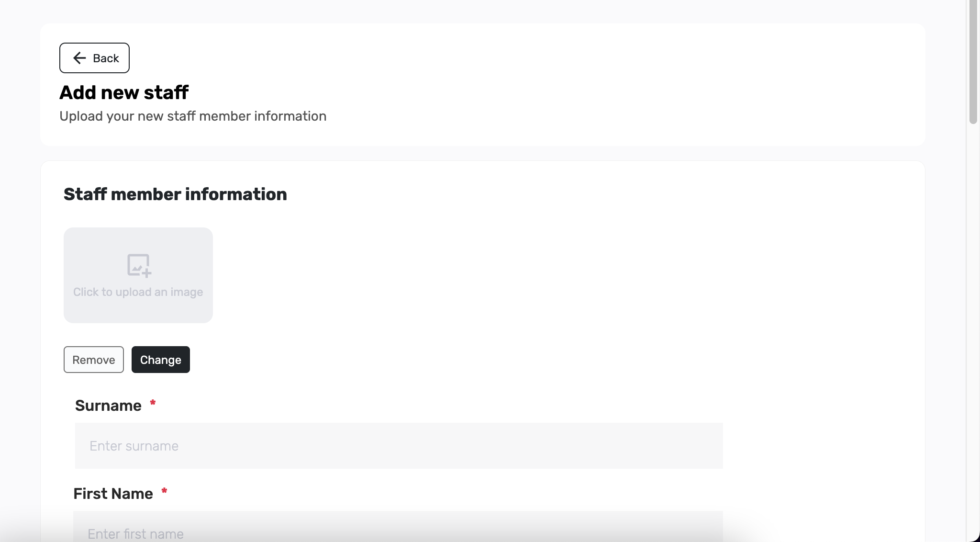Go back using the Back button
This screenshot has height=542, width=980.
pyautogui.click(x=94, y=58)
